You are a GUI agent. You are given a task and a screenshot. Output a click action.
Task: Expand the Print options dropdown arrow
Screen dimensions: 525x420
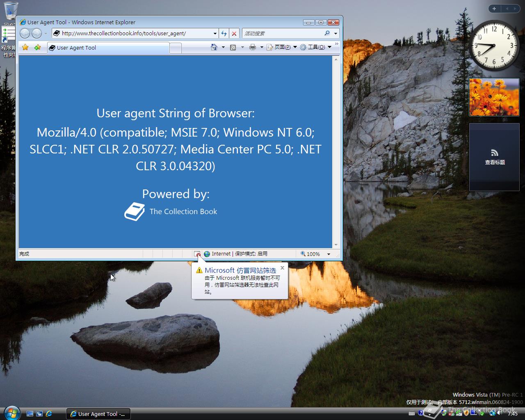262,47
